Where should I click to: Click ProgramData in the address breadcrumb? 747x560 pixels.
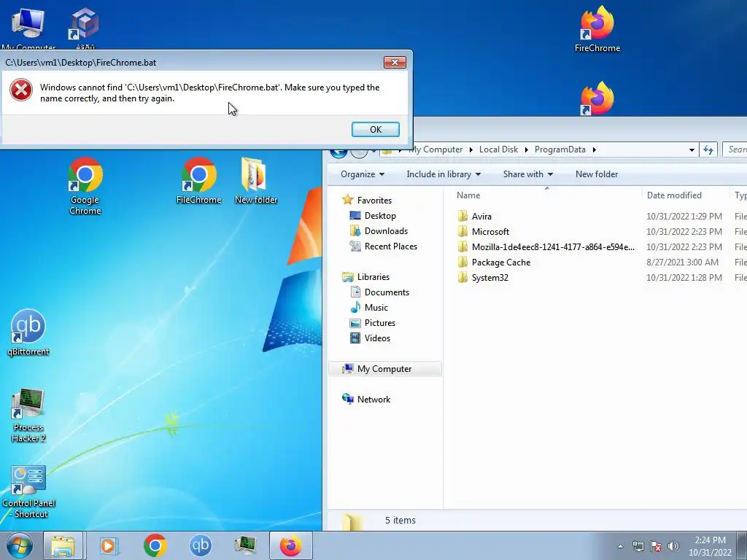pyautogui.click(x=560, y=149)
